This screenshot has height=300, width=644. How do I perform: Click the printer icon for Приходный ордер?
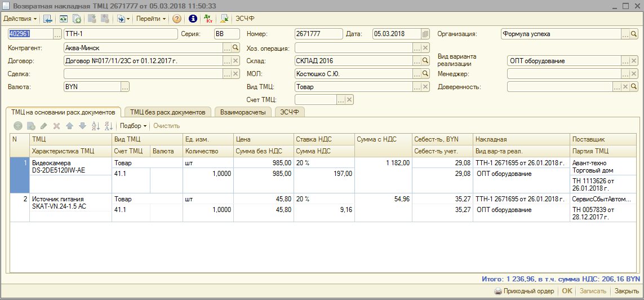(498, 292)
